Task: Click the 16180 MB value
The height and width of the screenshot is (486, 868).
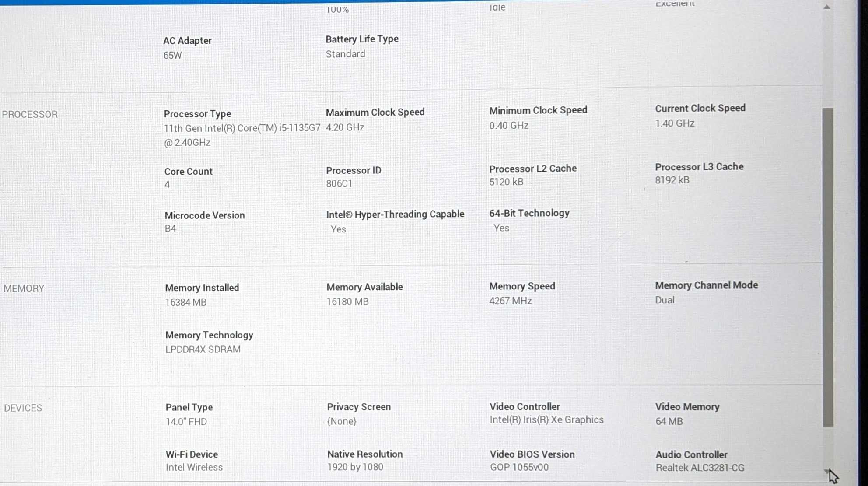Action: coord(347,302)
